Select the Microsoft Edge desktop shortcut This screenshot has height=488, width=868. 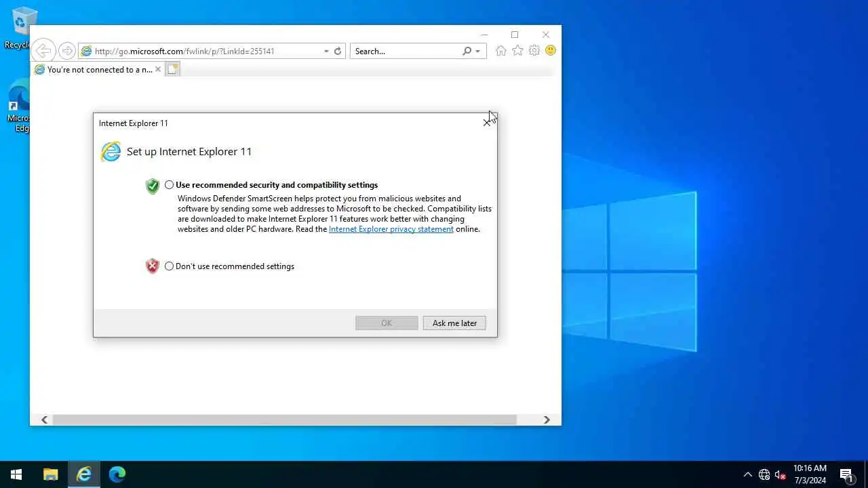pos(20,106)
